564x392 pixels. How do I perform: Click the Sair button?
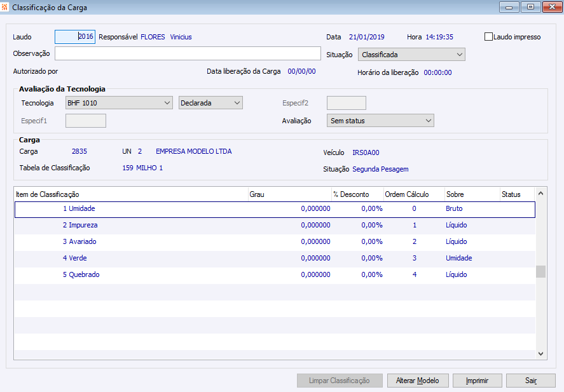[530, 381]
